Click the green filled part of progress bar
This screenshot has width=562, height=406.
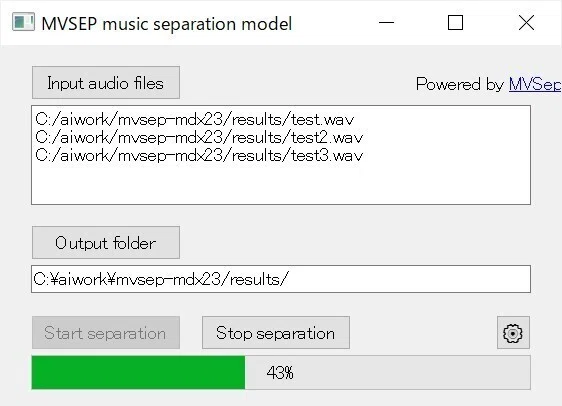click(138, 372)
